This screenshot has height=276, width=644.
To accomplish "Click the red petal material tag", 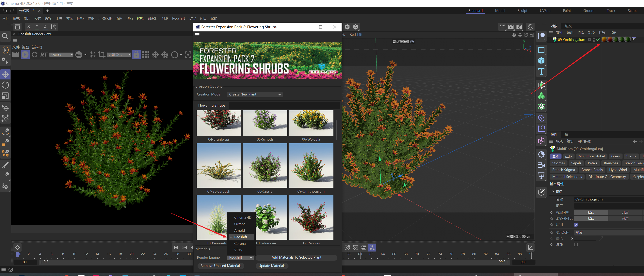I will (x=610, y=40).
